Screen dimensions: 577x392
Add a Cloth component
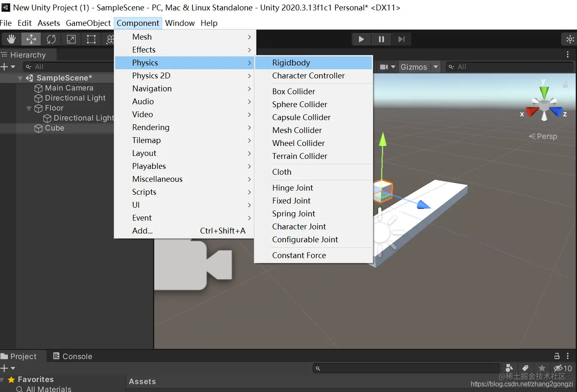313,172
